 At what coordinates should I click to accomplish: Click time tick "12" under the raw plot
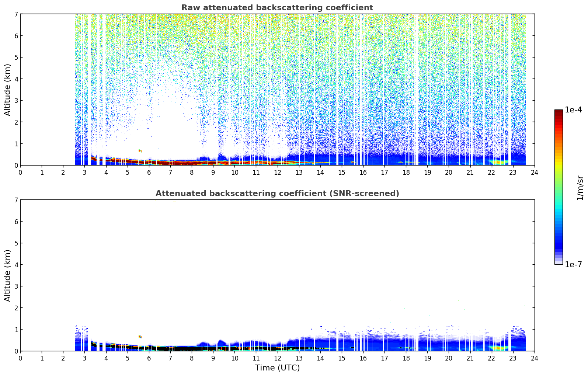[x=277, y=172]
